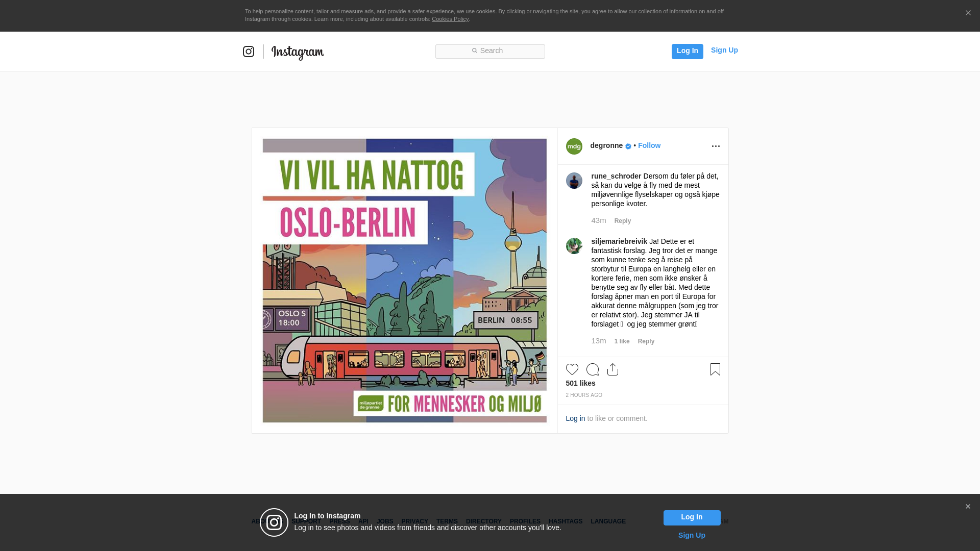Open degronne mdg profile avatar

click(x=574, y=146)
